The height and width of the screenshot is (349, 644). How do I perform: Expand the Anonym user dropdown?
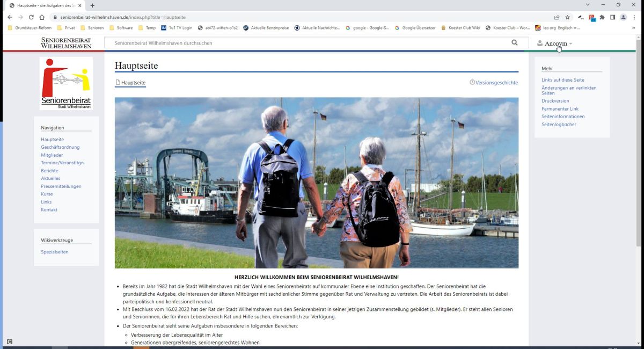click(555, 43)
